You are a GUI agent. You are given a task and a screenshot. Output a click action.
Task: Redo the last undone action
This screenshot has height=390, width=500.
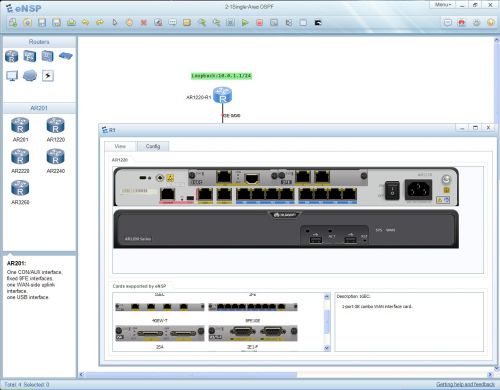pos(100,23)
